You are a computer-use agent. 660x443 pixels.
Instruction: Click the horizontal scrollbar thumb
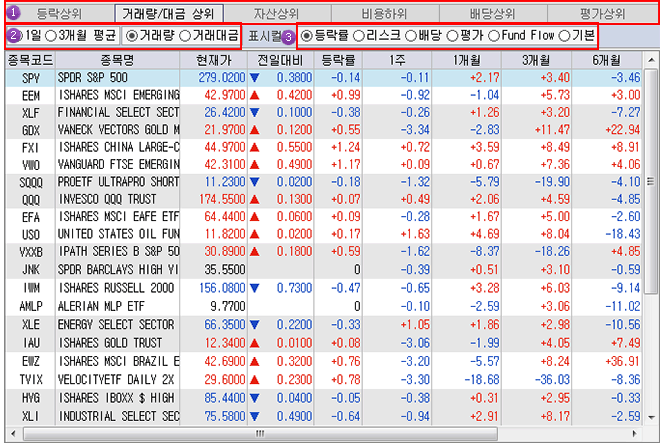(260, 433)
